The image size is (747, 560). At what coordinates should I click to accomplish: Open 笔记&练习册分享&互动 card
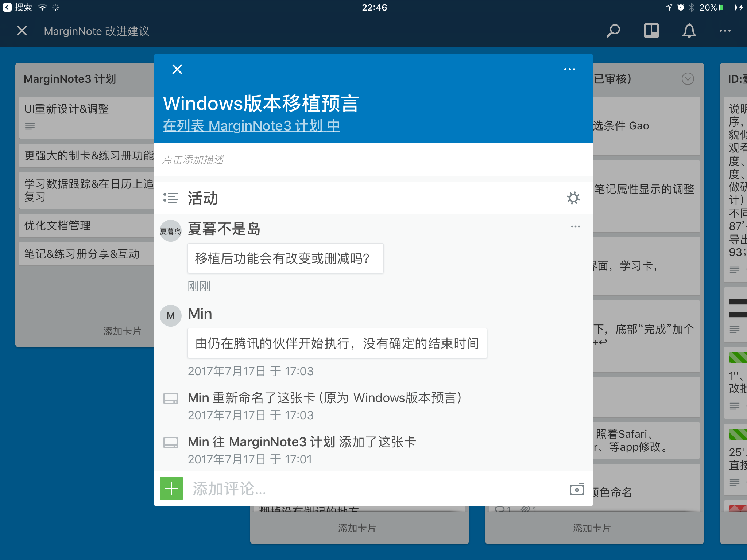86,254
